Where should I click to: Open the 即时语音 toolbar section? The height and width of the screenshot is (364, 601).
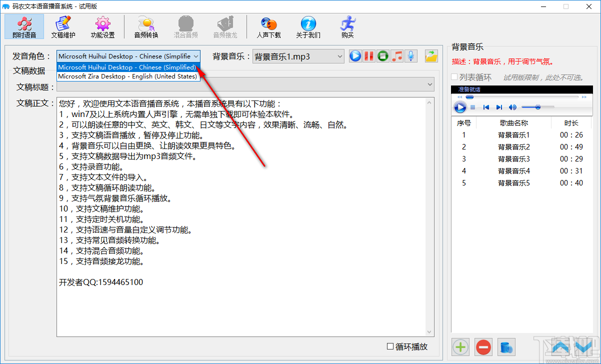pyautogui.click(x=24, y=27)
